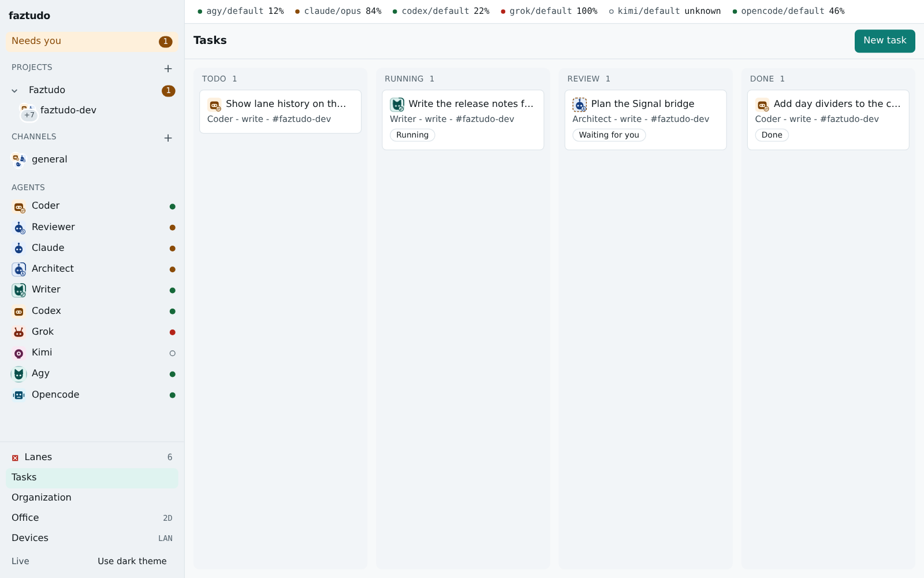The height and width of the screenshot is (578, 924).
Task: Click the grok/default 100% usage indicator
Action: click(549, 12)
